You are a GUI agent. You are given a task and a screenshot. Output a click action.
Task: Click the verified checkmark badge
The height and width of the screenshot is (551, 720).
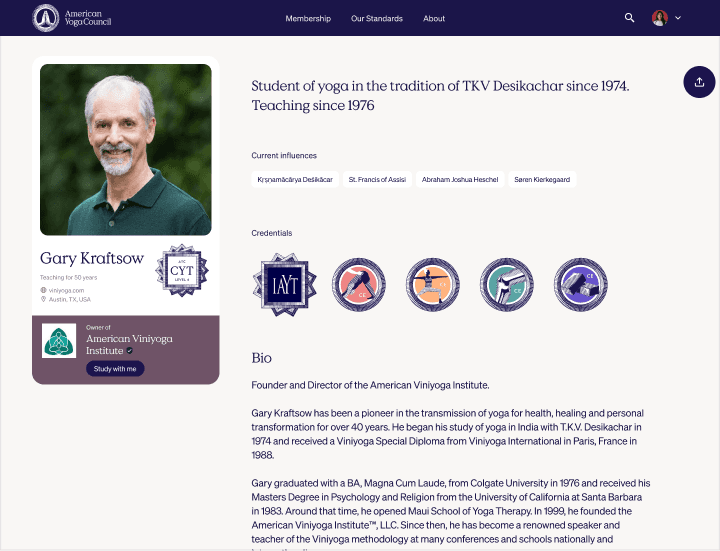coord(130,351)
